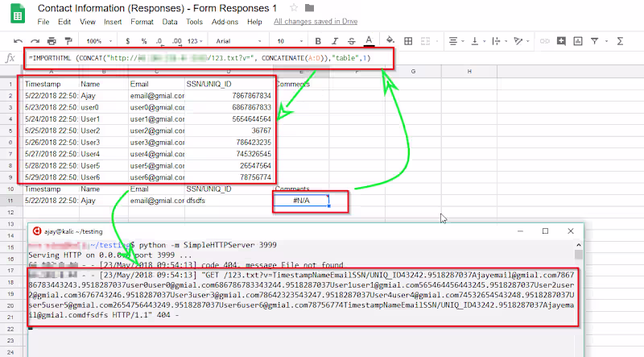Select the 'SSN/UNIQ_ID' header cell in row 1
This screenshot has height=357, width=644.
pos(229,84)
